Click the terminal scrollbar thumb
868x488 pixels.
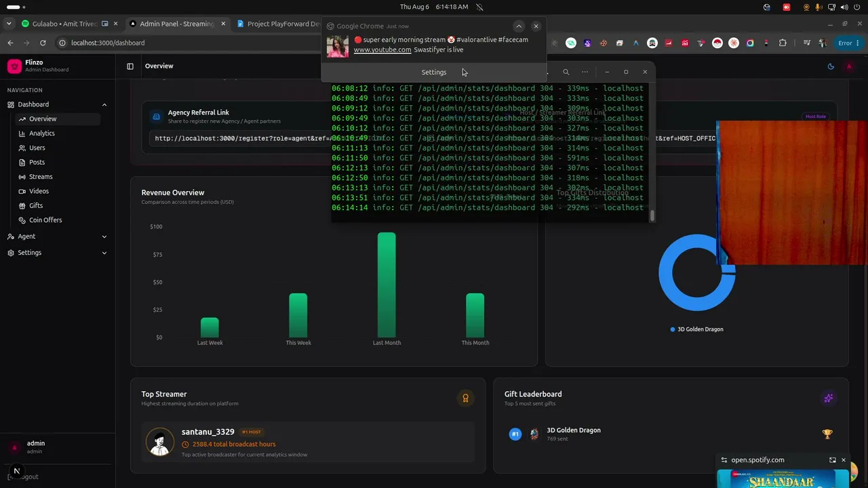pos(652,216)
